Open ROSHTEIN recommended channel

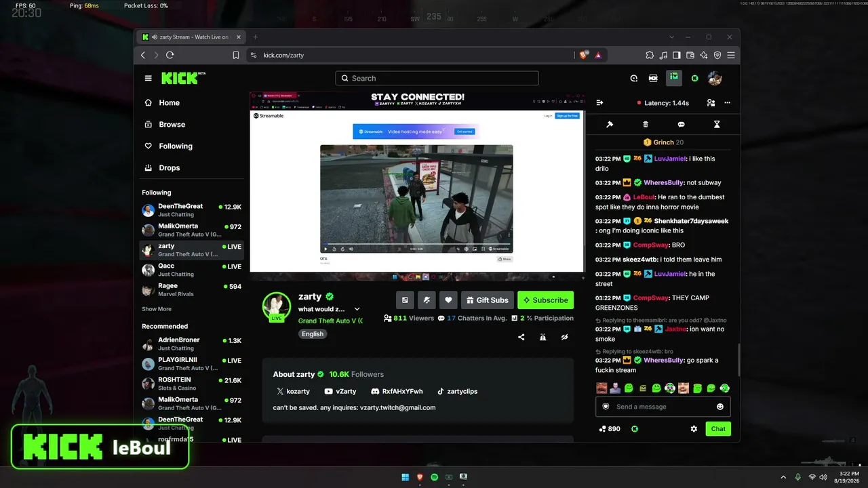(191, 384)
